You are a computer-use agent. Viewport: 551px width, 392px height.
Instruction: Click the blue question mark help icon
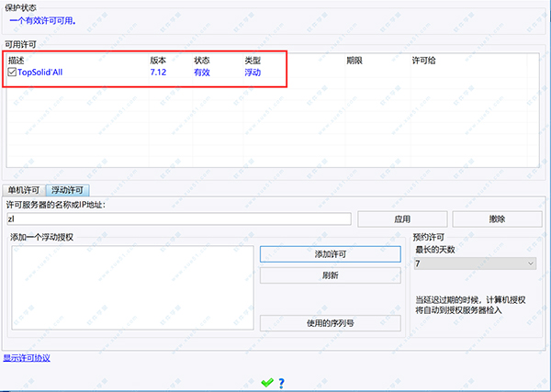click(x=281, y=382)
